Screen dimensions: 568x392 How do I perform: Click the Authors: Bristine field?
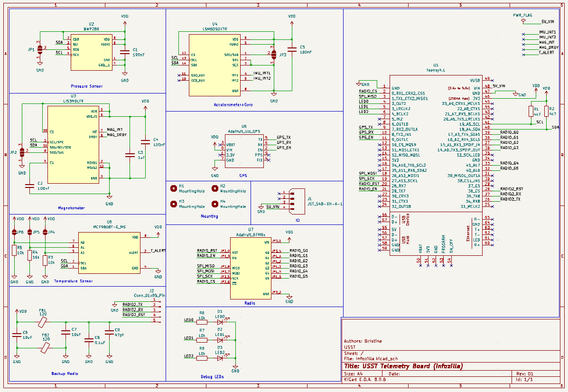(x=363, y=341)
